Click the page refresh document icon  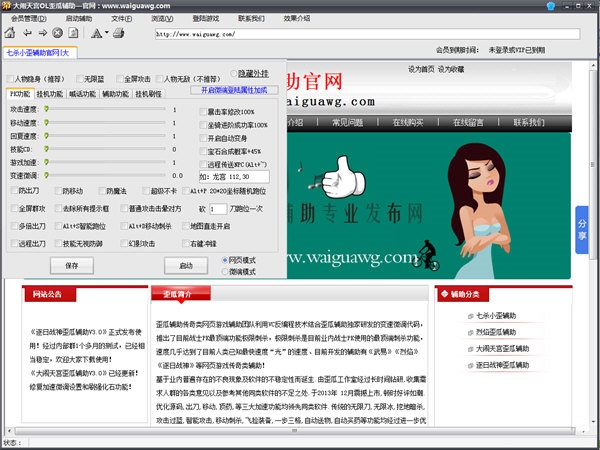tap(73, 33)
